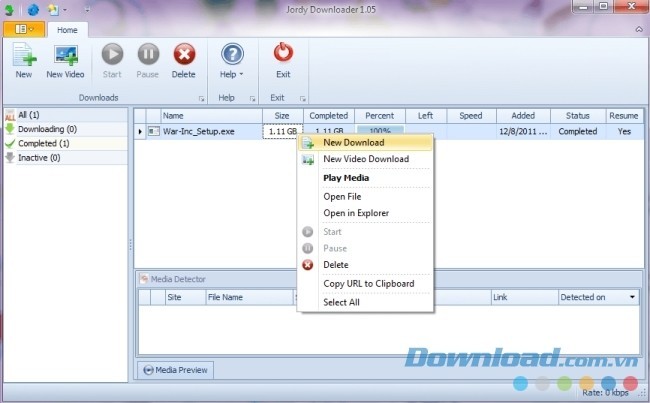Image resolution: width=650 pixels, height=403 pixels.
Task: Click the file type icon for War-Inc_Setup.exe
Action: pyautogui.click(x=154, y=131)
